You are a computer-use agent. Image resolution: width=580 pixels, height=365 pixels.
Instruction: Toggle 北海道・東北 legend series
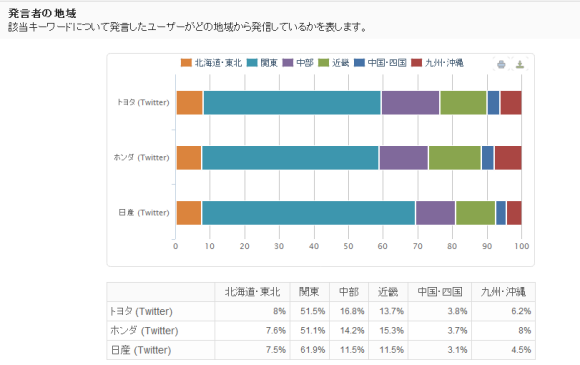coord(211,63)
